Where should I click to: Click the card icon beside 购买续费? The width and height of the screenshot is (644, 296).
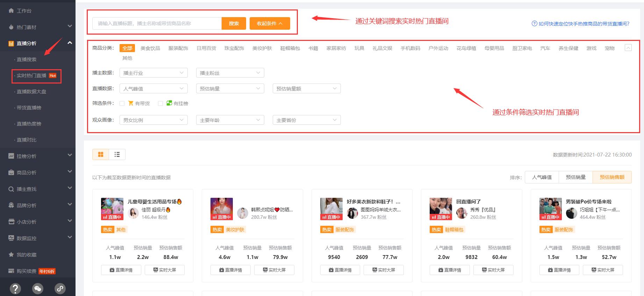(x=11, y=271)
